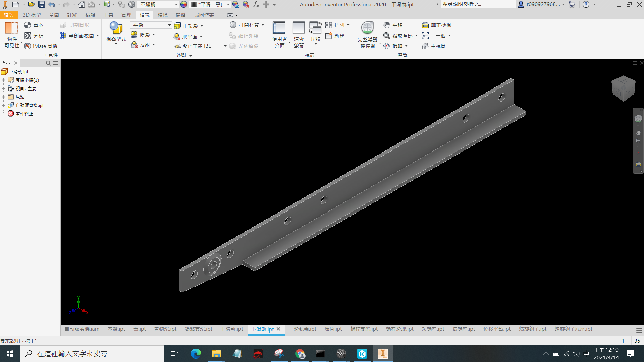Select the Pan (平移) tool
This screenshot has width=644, height=362.
pos(393,25)
